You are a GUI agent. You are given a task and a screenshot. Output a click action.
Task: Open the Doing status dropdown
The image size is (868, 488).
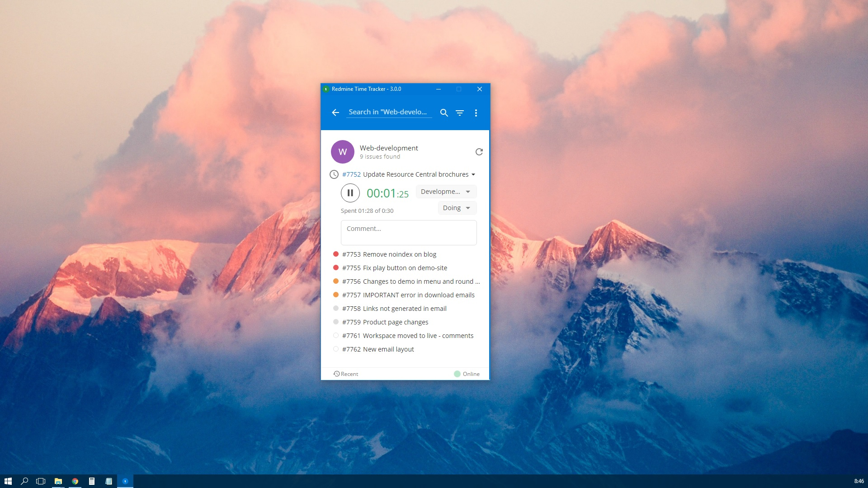pyautogui.click(x=457, y=208)
